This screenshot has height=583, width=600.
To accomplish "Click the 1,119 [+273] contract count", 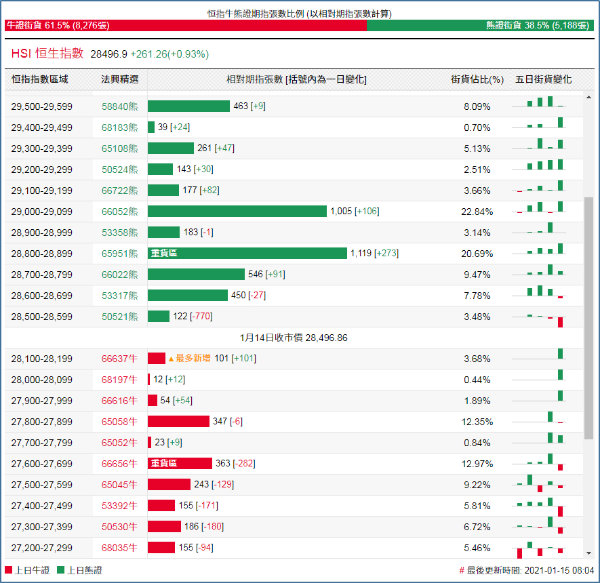I will [374, 253].
